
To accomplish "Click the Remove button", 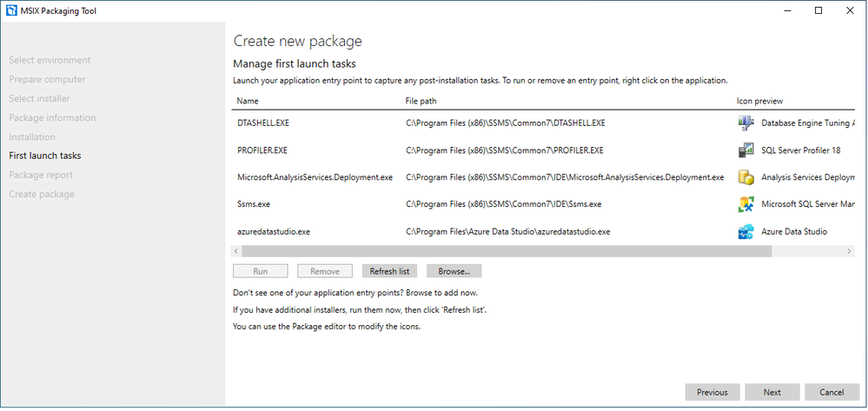I will click(325, 271).
